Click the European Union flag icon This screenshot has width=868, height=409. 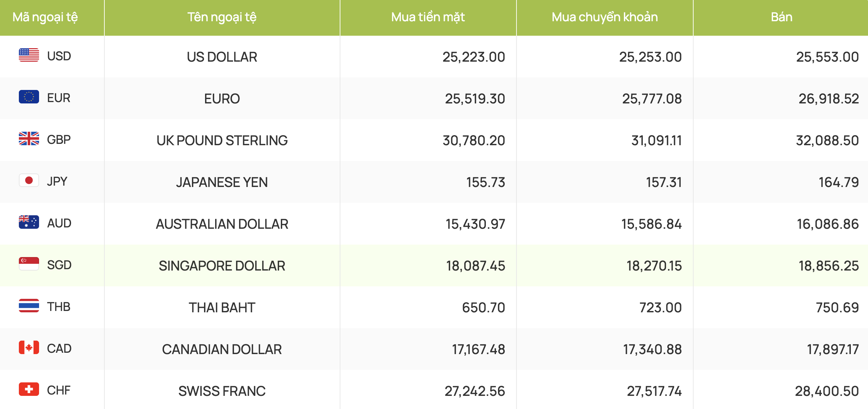click(29, 97)
